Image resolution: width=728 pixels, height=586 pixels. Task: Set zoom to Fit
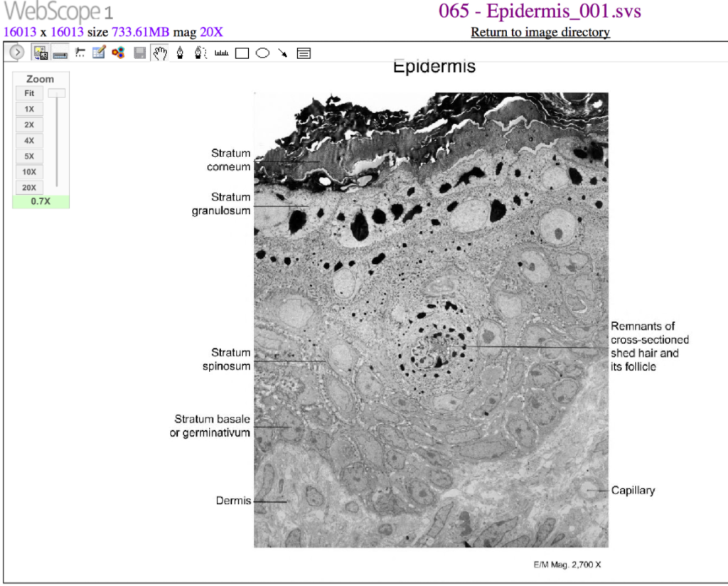pos(29,93)
